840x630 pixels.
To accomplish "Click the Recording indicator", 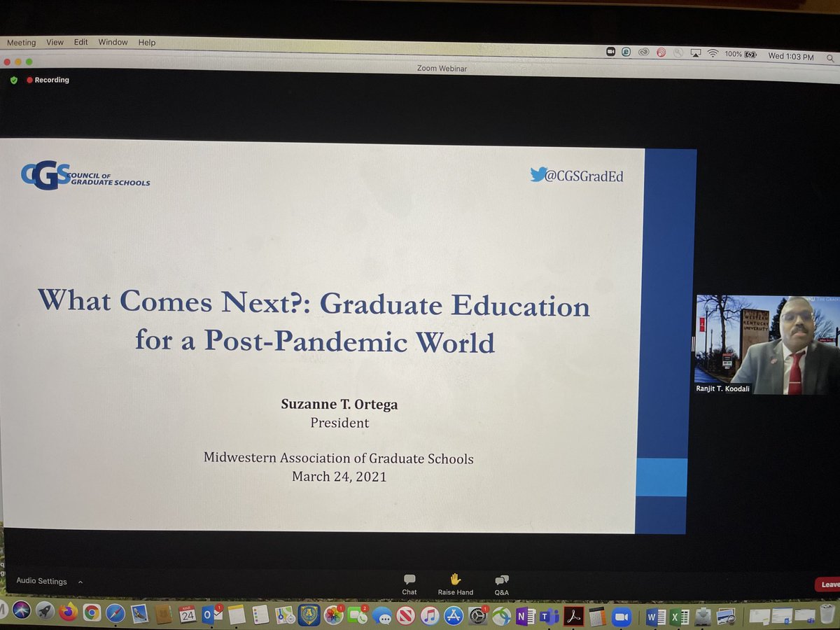I will pyautogui.click(x=48, y=80).
